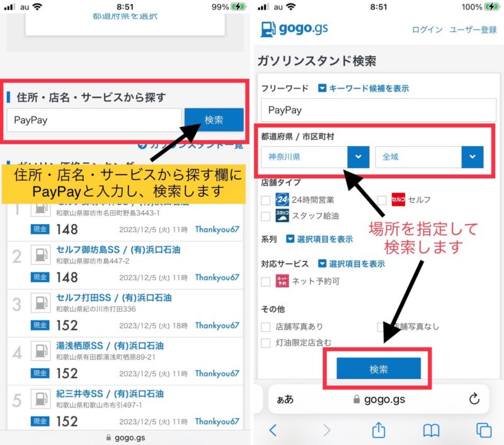Tap the gogo.gs address bar in right Safari
Screen dimensions: 504x445
tap(379, 400)
